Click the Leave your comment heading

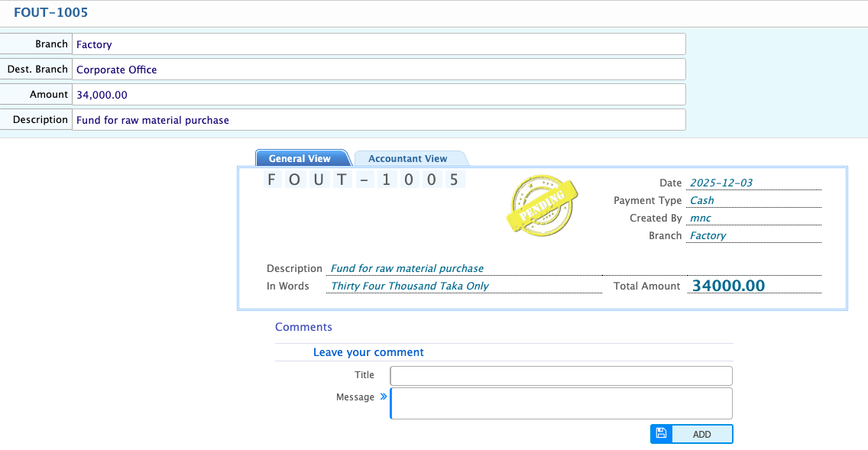[x=369, y=352]
